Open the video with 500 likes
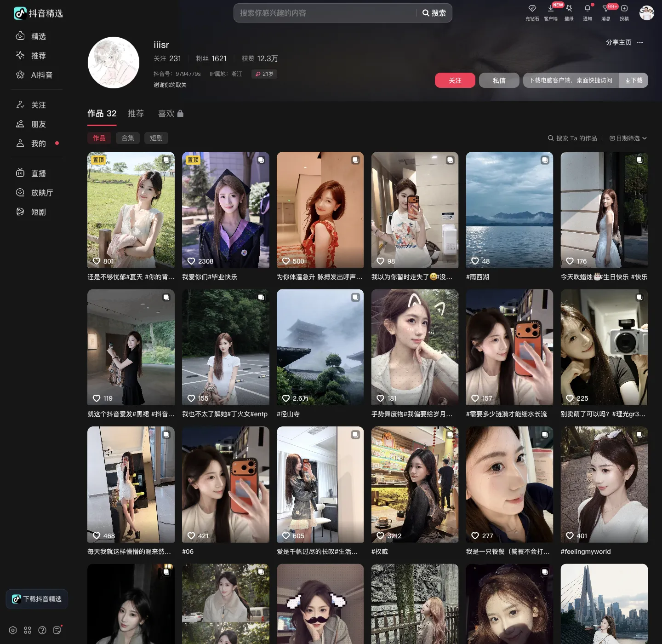662x644 pixels. point(320,210)
